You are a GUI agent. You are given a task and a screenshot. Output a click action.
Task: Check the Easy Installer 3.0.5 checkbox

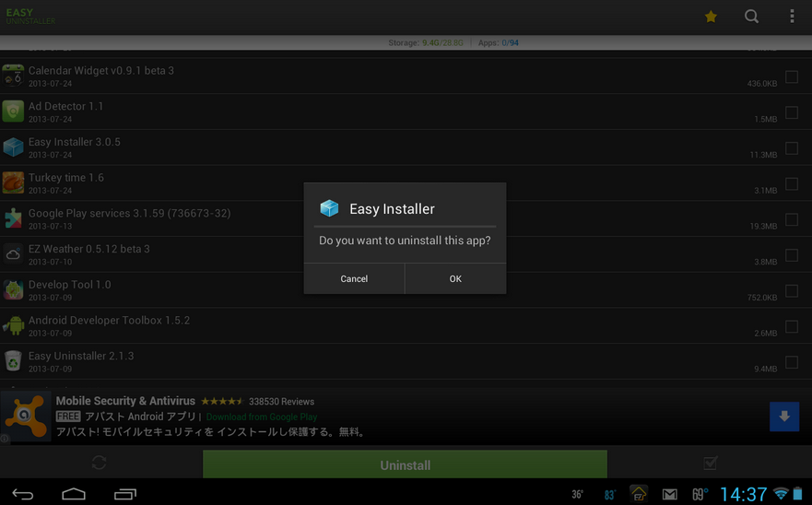click(792, 148)
